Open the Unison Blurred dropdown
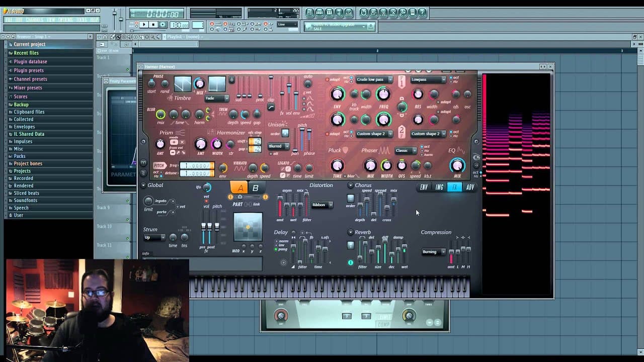 pos(279,146)
